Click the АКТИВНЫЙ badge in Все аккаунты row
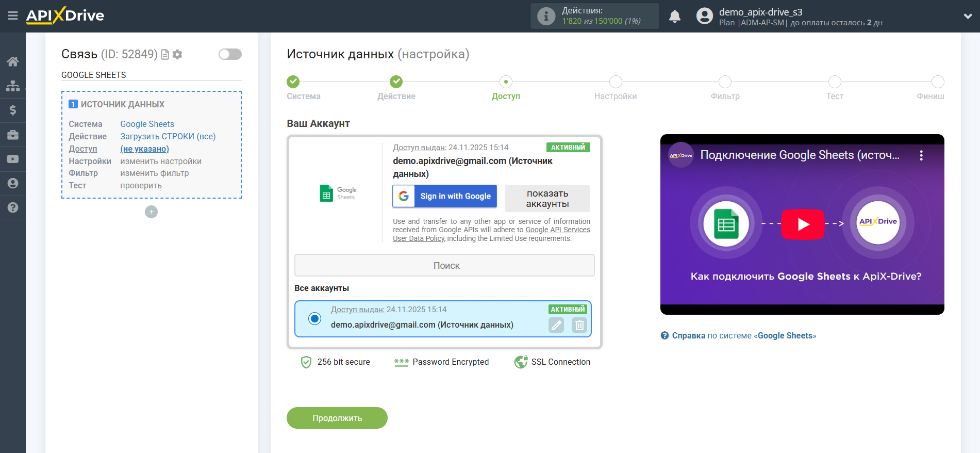The height and width of the screenshot is (453, 980). (x=568, y=310)
